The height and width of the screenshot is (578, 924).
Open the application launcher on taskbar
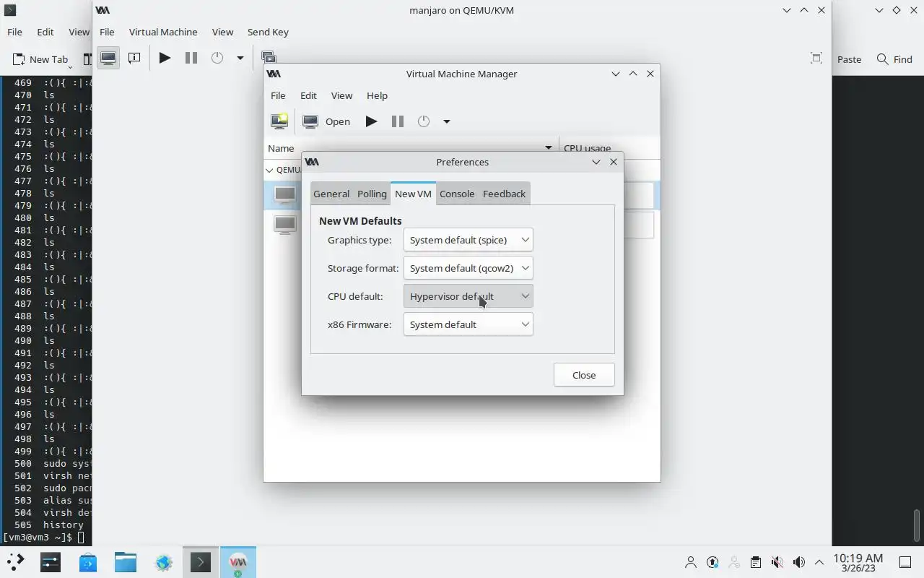(16, 562)
